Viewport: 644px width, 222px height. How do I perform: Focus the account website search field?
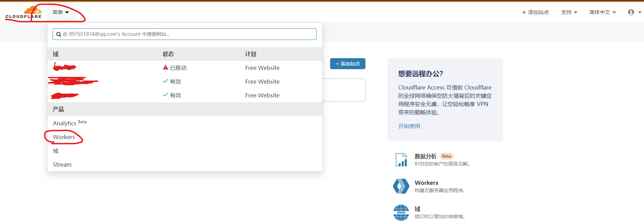click(184, 34)
